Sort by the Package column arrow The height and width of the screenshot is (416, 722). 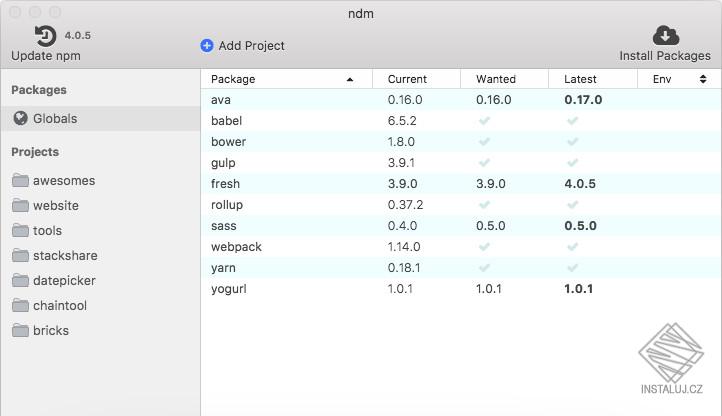point(350,79)
